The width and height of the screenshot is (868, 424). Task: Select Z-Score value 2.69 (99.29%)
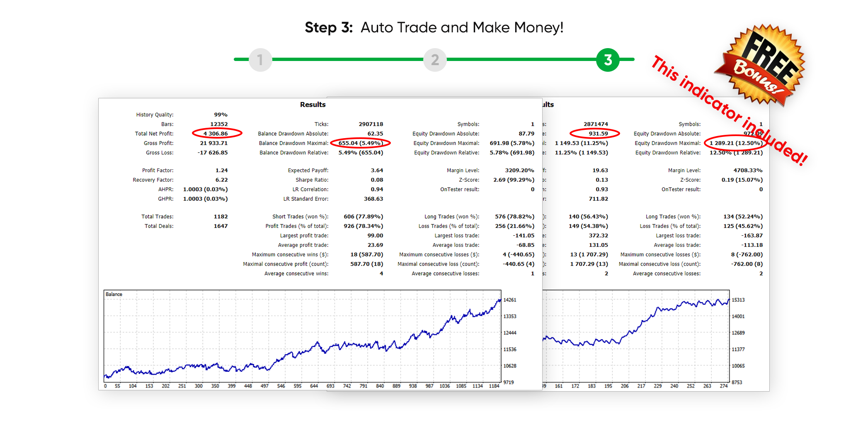tap(514, 180)
